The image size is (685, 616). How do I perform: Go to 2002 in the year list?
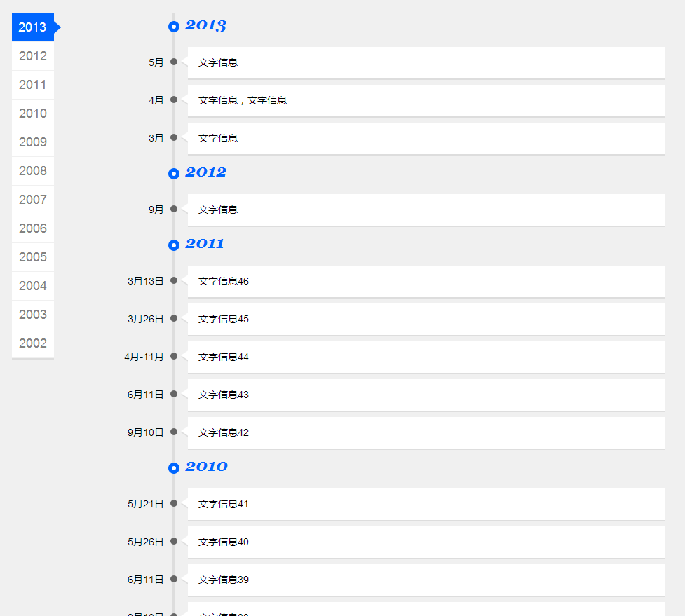click(x=33, y=343)
